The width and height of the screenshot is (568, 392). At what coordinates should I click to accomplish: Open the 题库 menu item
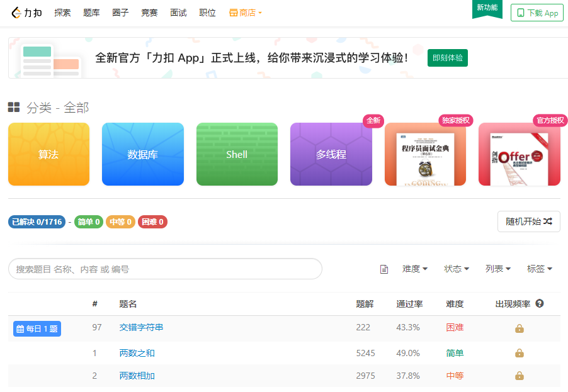point(91,13)
